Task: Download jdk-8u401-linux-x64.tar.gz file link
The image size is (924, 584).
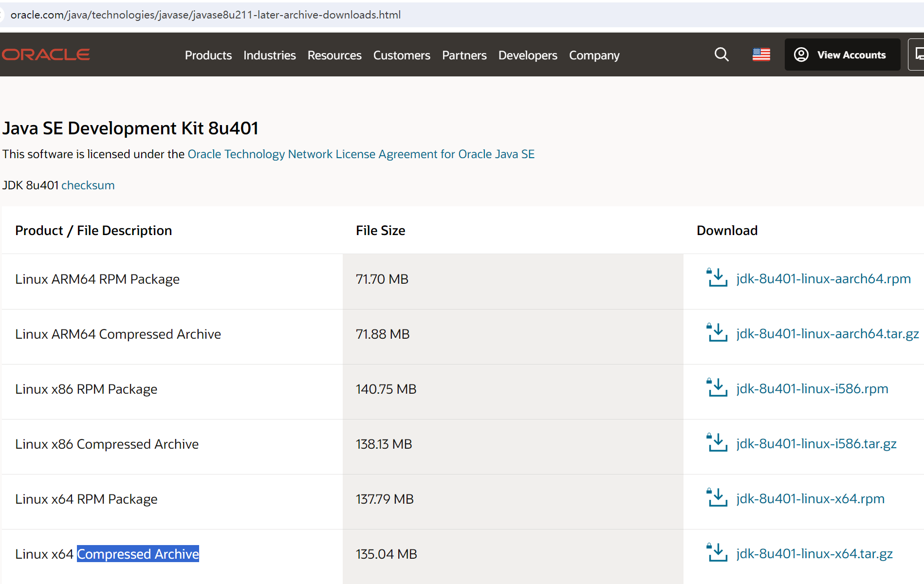Action: click(814, 554)
